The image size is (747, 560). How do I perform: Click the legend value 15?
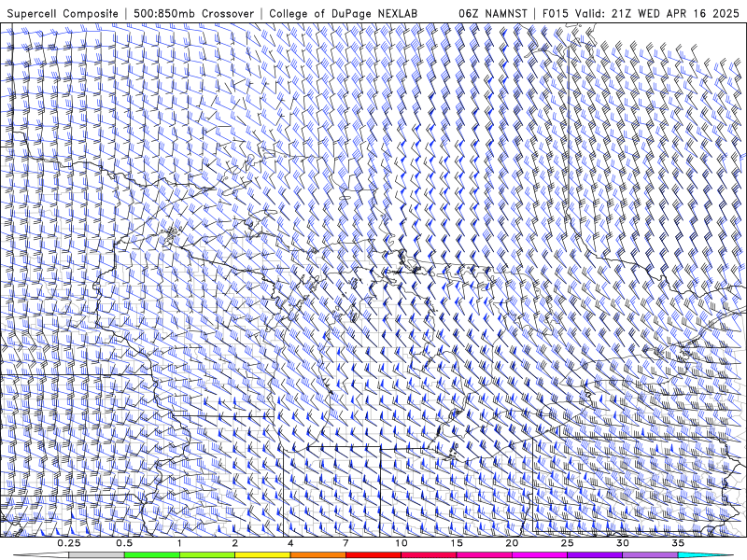coord(457,543)
